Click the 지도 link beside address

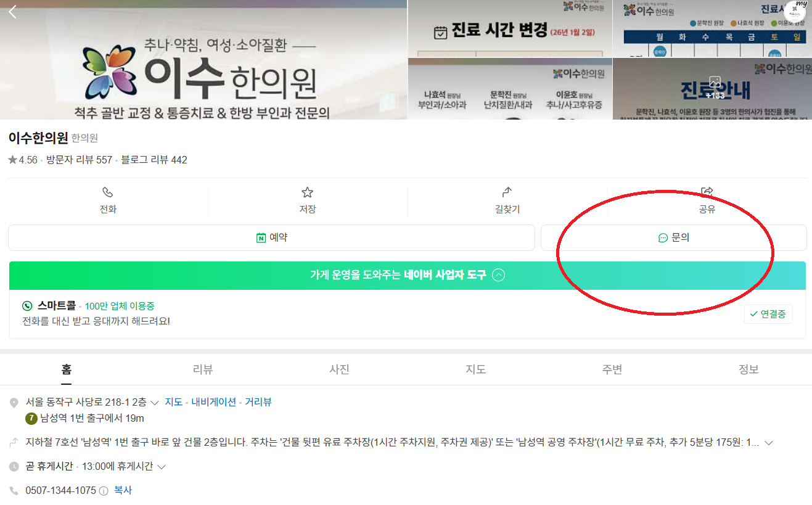coord(173,402)
